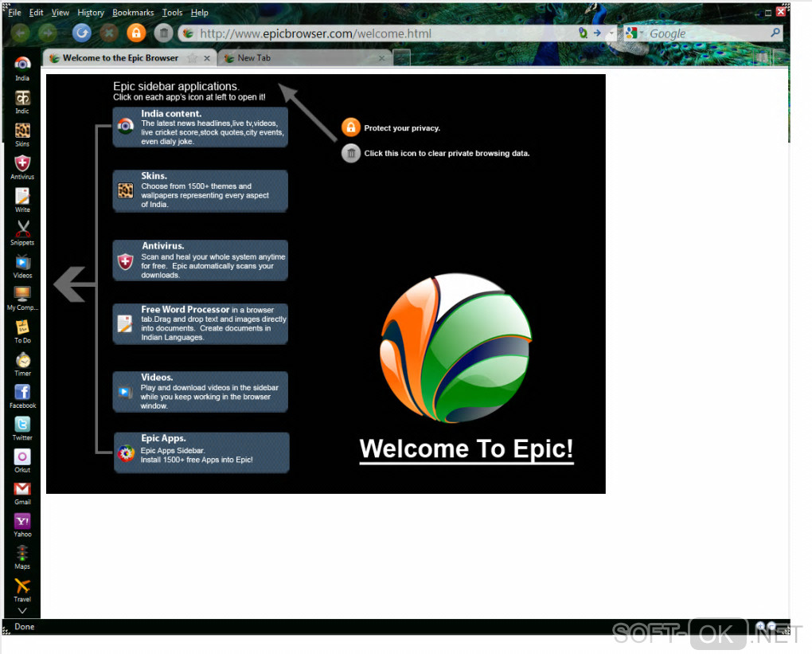Viewport: 812px width, 654px height.
Task: Click the Skins card on welcome page
Action: (201, 190)
